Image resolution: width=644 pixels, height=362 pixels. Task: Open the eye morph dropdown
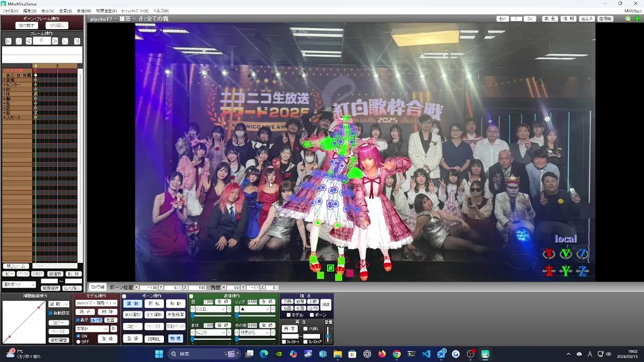click(x=211, y=309)
